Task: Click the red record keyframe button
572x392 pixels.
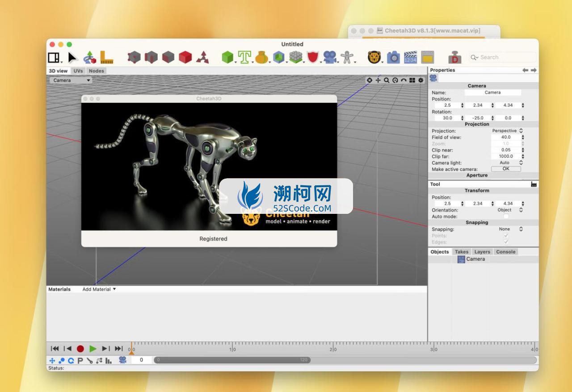Action: 80,349
